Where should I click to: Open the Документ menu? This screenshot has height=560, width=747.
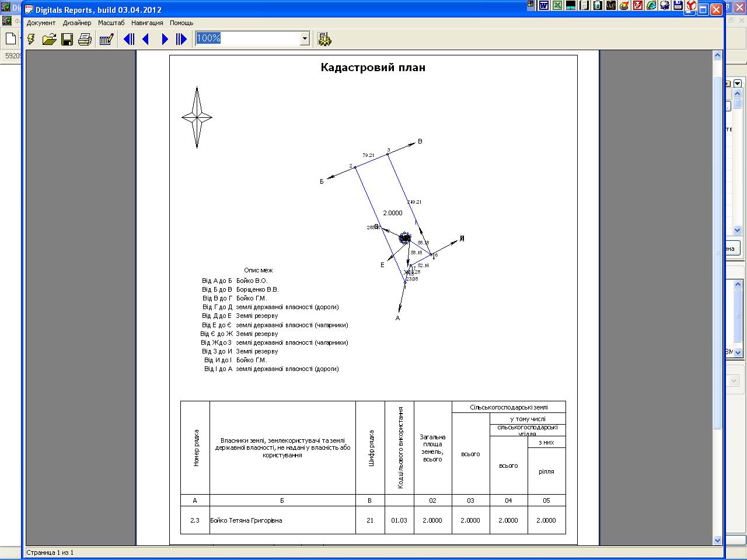pos(41,23)
